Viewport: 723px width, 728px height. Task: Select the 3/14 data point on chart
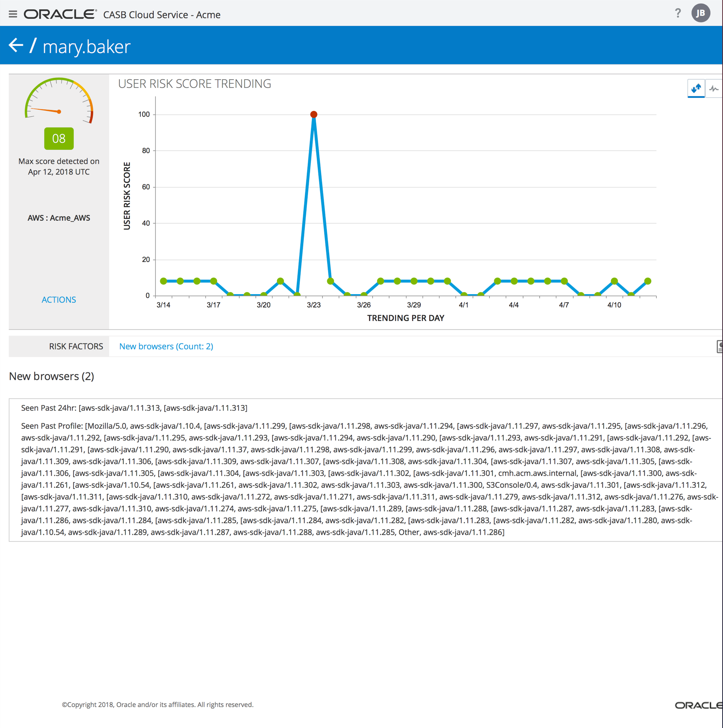(x=163, y=281)
